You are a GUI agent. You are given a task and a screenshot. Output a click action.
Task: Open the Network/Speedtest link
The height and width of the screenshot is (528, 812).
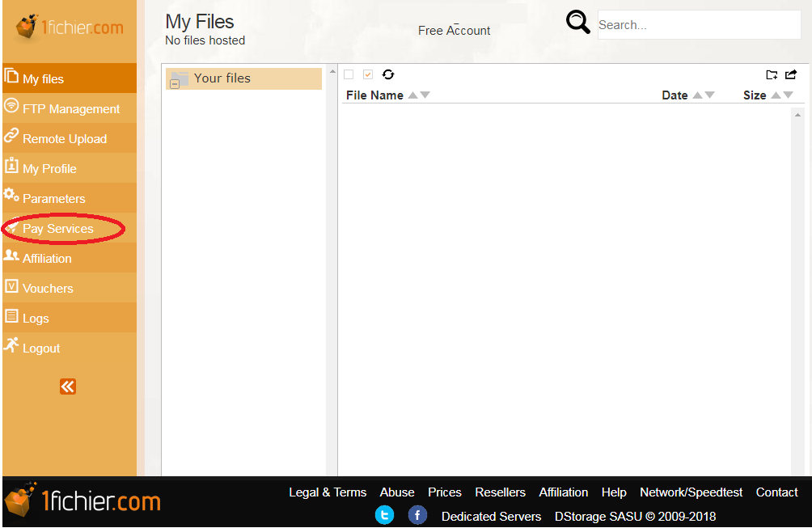point(691,492)
